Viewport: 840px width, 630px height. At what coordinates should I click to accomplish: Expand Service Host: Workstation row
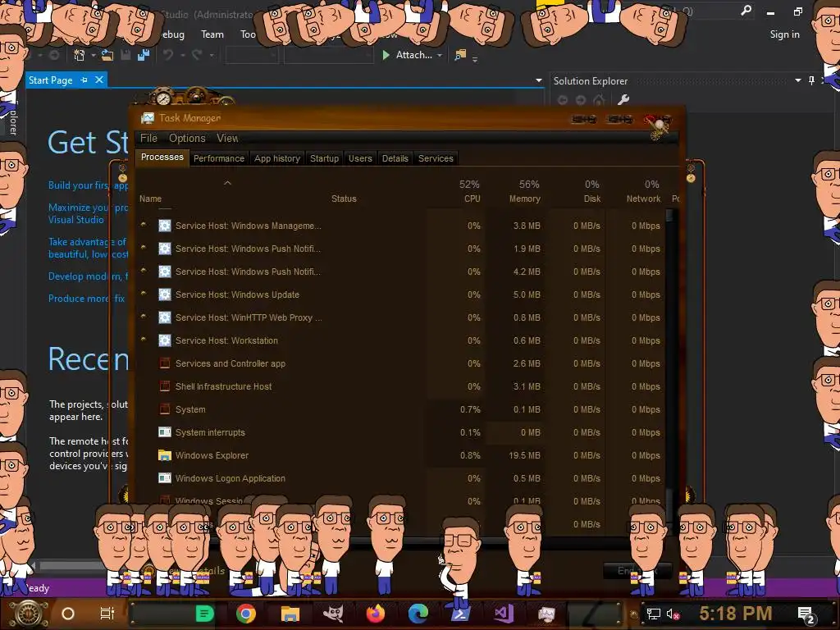point(144,340)
